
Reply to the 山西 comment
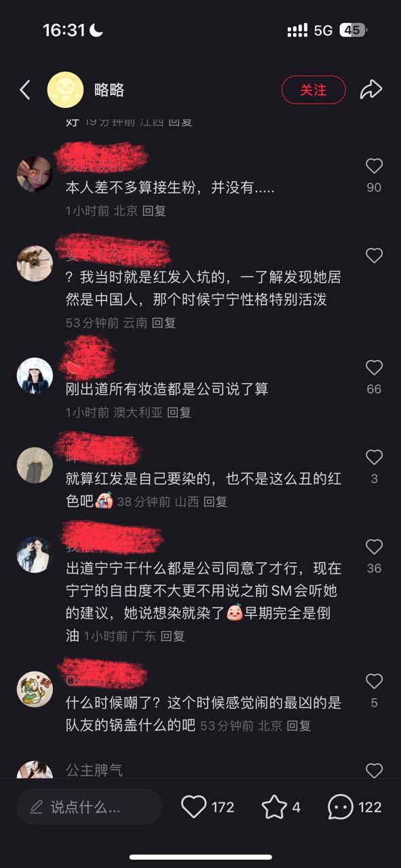[x=215, y=502]
